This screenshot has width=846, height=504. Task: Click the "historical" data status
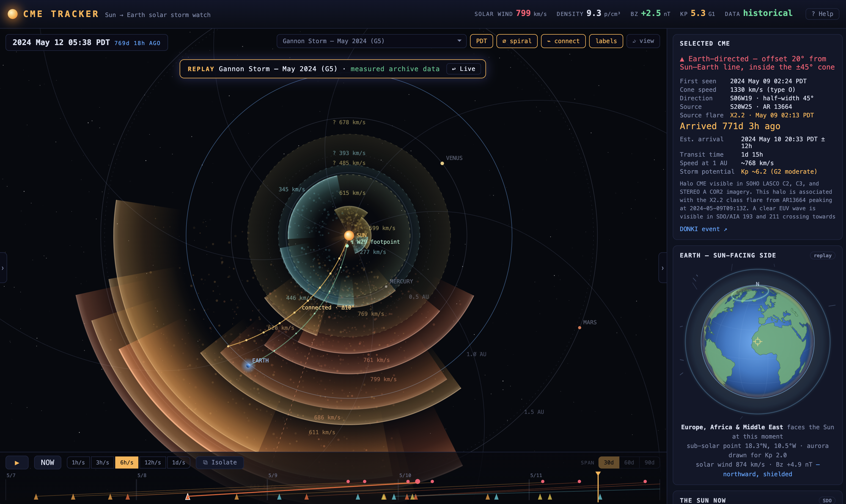tap(768, 13)
